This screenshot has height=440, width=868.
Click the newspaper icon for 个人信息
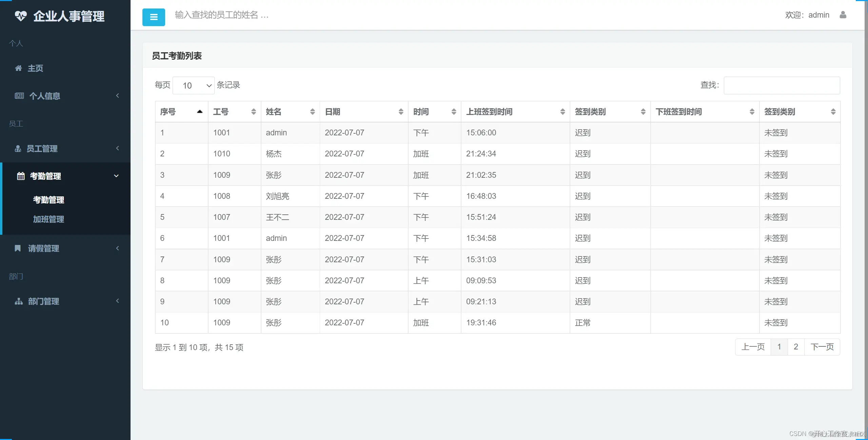click(19, 96)
